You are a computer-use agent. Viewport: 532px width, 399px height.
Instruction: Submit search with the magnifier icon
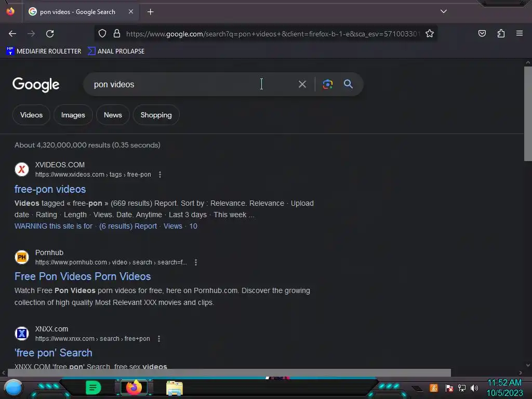(x=348, y=84)
